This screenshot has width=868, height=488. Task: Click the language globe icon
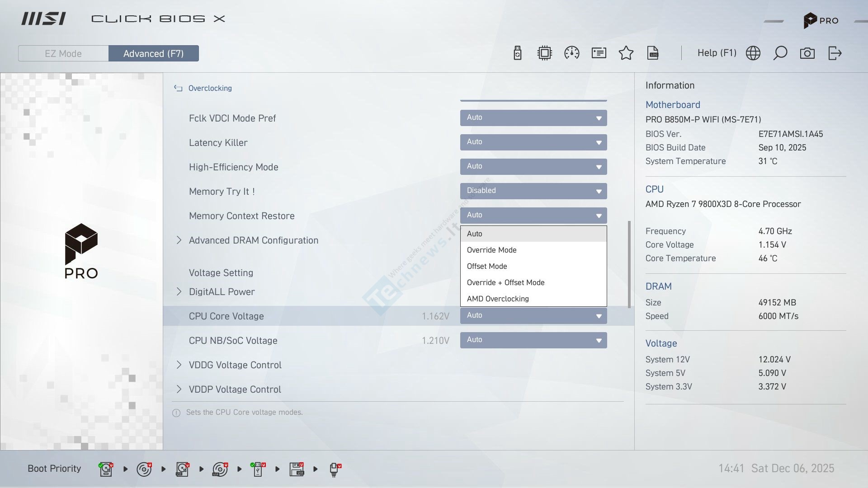tap(753, 53)
